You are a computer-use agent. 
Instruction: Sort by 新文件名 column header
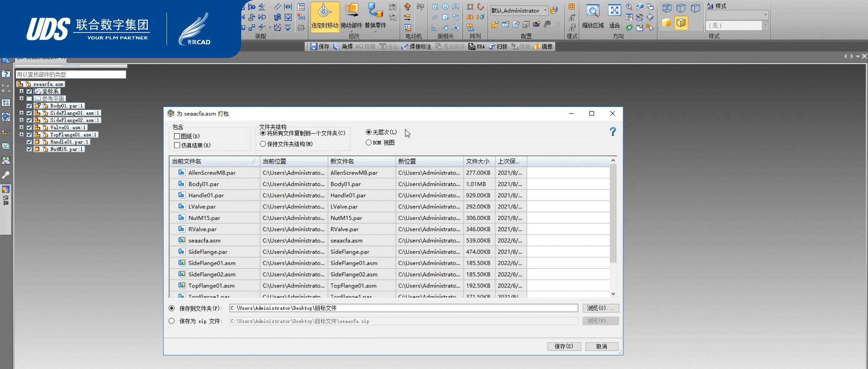(362, 161)
